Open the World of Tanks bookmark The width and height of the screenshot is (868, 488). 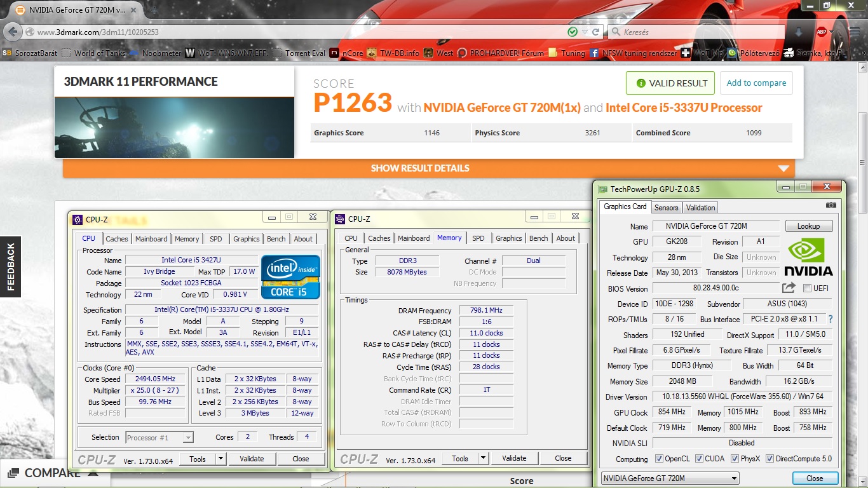[94, 53]
